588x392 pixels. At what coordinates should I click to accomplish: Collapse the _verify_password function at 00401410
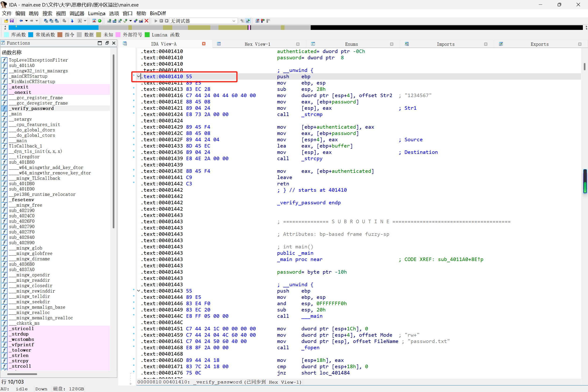tap(138, 77)
